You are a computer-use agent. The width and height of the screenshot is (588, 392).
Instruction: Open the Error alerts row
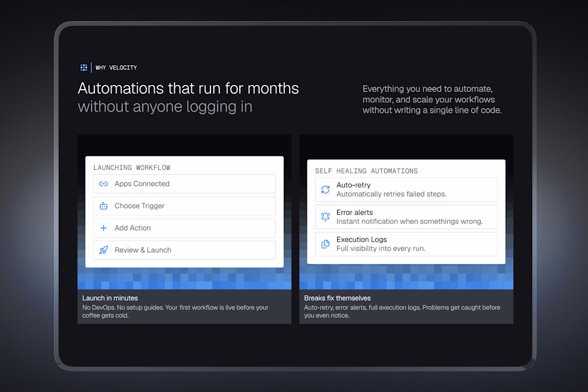tap(406, 217)
